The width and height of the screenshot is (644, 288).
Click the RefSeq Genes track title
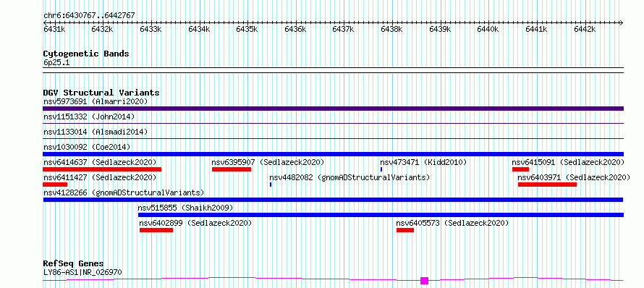[x=73, y=263]
